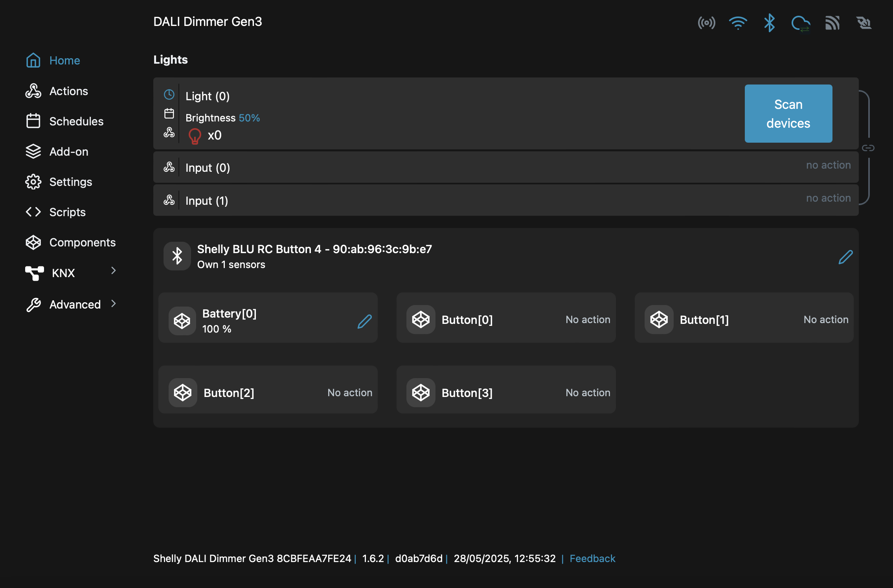Image resolution: width=893 pixels, height=588 pixels.
Task: Click the Scan devices button
Action: coord(788,114)
